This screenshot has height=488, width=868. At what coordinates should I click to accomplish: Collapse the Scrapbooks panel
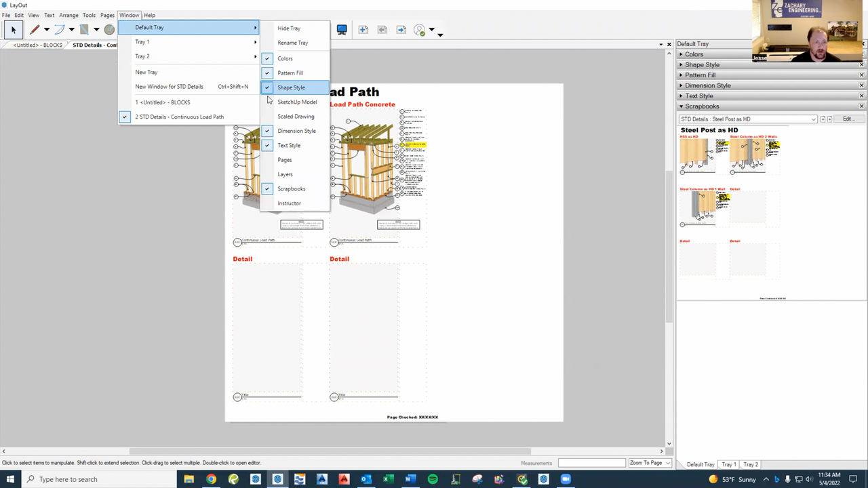click(x=681, y=106)
